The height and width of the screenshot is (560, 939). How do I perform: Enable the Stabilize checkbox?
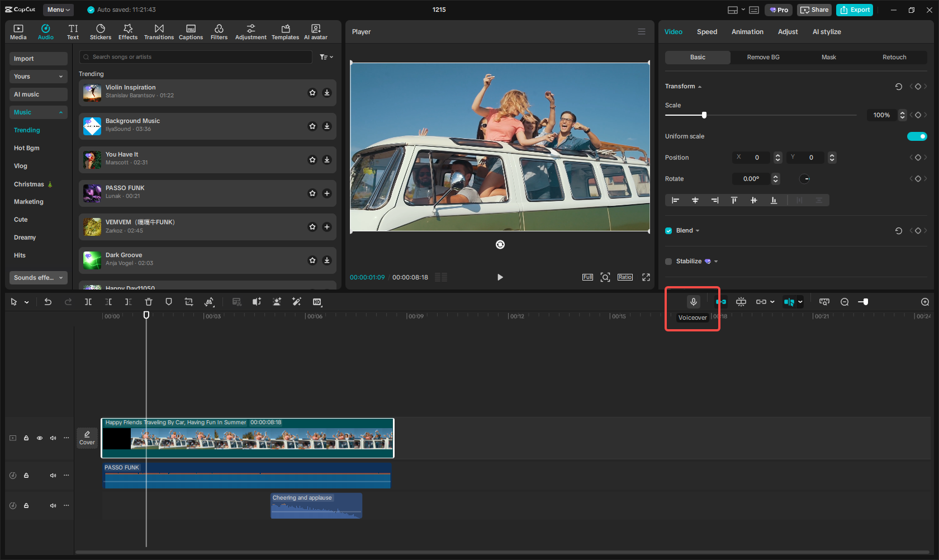click(668, 262)
